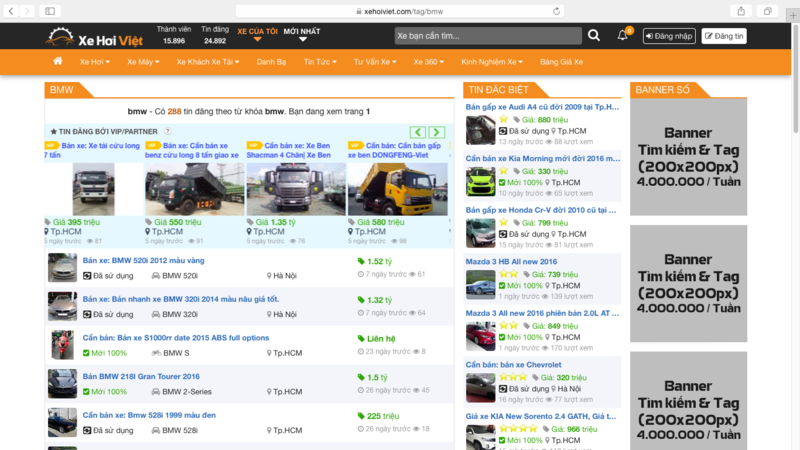Open VIP link Cần bán xe benz cửu long
The height and width of the screenshot is (450, 800).
192,150
